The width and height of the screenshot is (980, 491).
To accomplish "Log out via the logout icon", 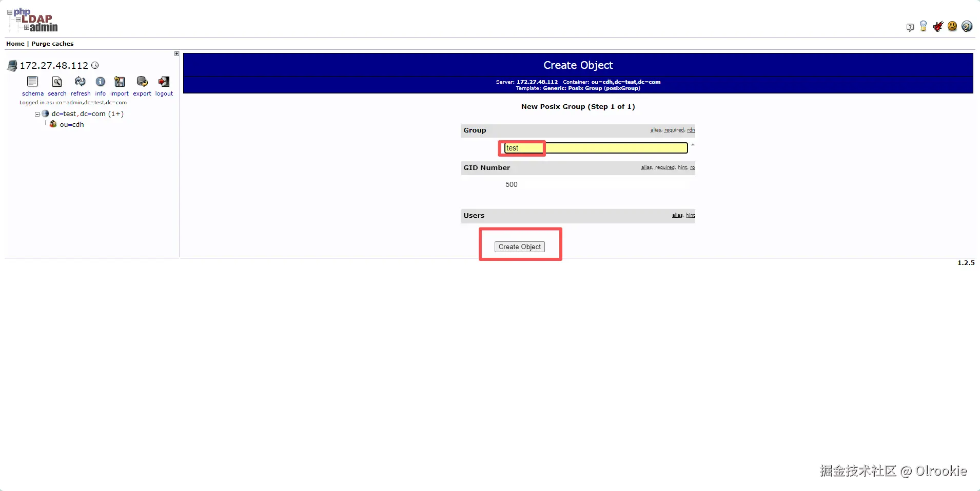I will (x=164, y=82).
